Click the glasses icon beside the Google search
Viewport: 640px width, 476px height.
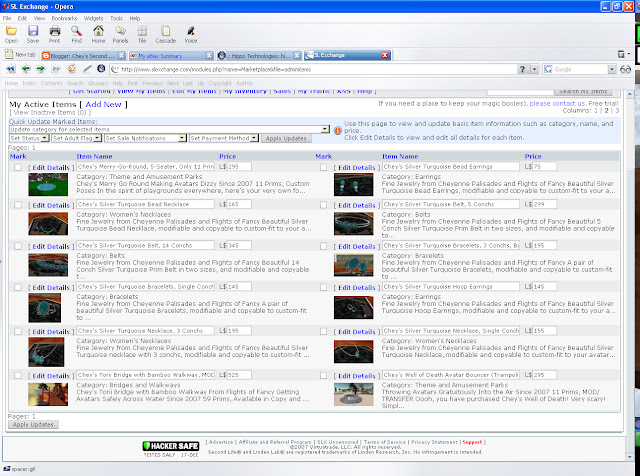pyautogui.click(x=625, y=69)
